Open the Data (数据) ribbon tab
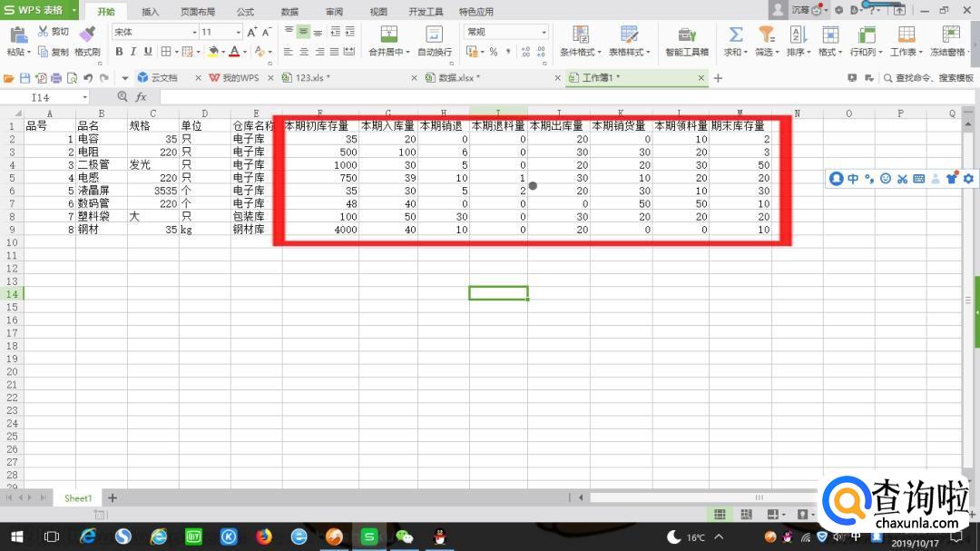This screenshot has height=551, width=980. (289, 11)
